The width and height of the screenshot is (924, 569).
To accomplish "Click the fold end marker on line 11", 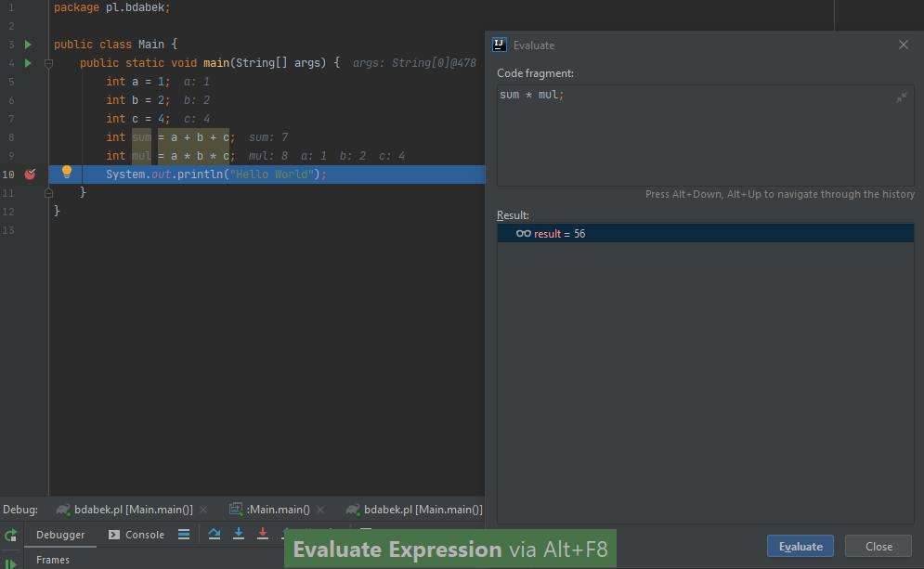I will coord(49,193).
